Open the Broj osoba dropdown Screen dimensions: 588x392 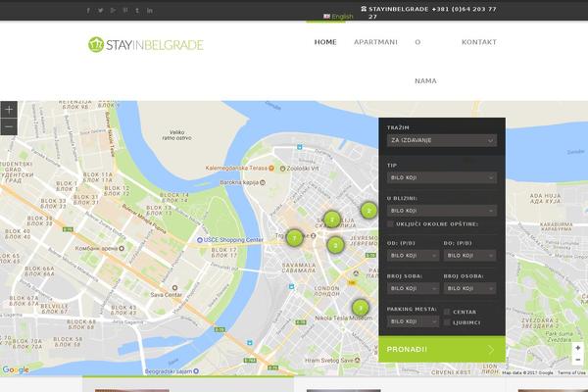[x=469, y=288]
